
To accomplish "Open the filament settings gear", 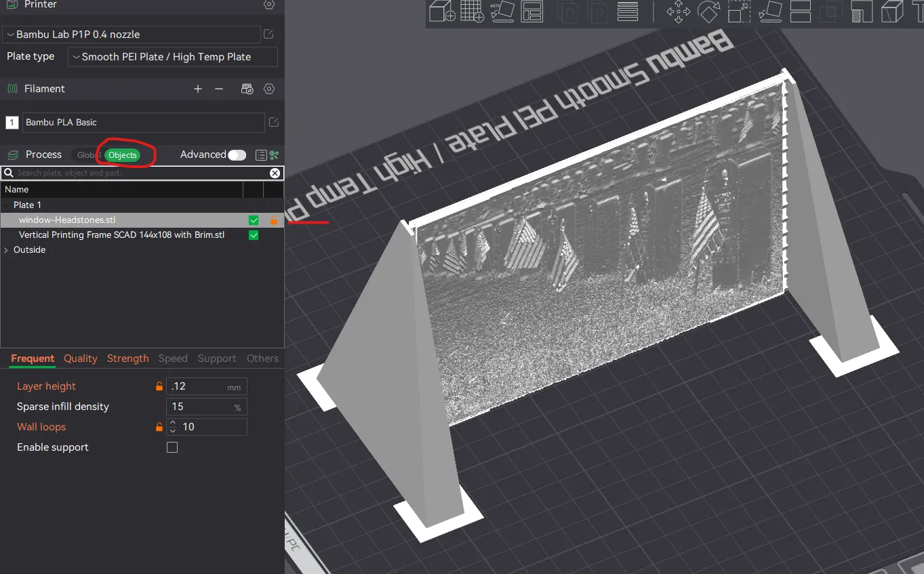I will [x=268, y=89].
